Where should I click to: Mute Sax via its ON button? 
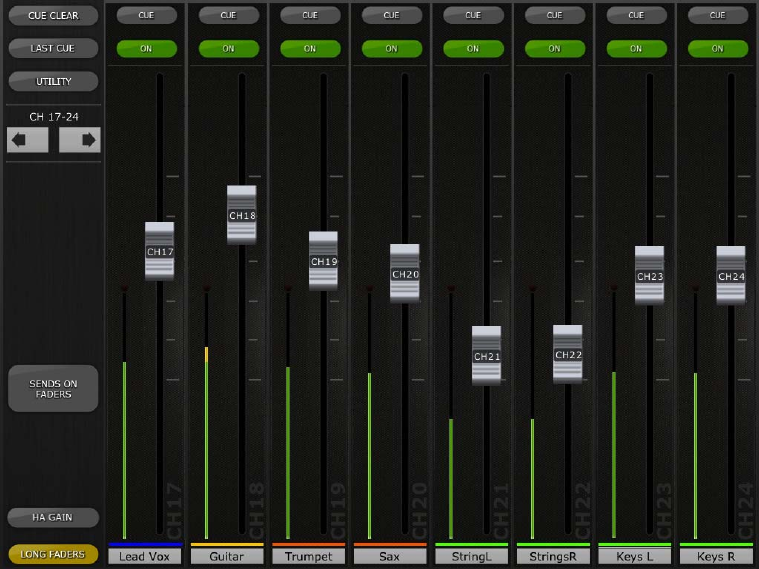pyautogui.click(x=392, y=49)
